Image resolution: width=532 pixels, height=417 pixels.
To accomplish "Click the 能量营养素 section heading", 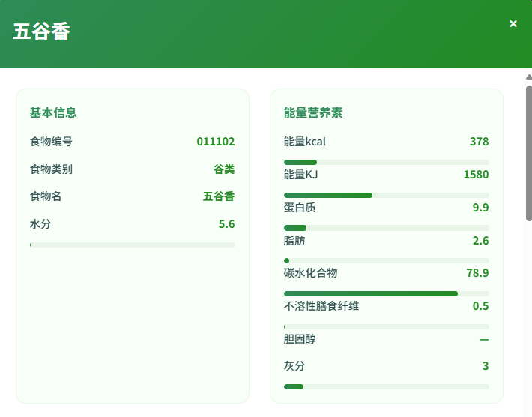I will 313,112.
